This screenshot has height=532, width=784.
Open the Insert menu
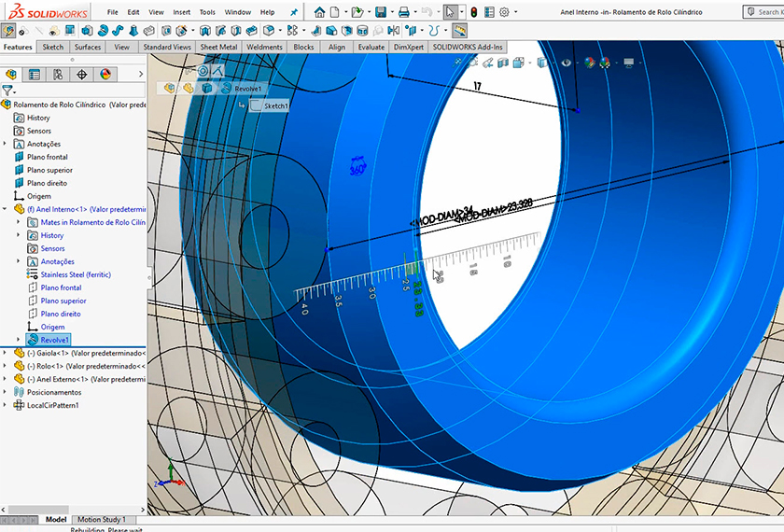click(x=181, y=12)
